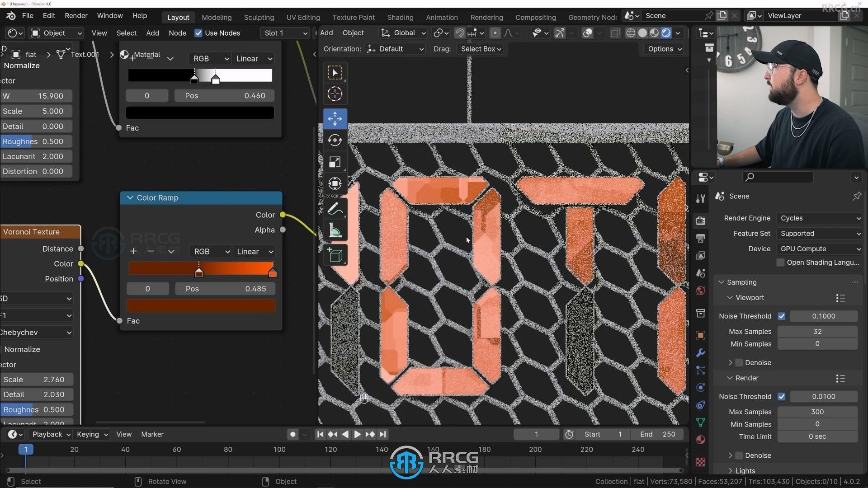
Task: Switch to the Shading workspace tab
Action: [400, 17]
